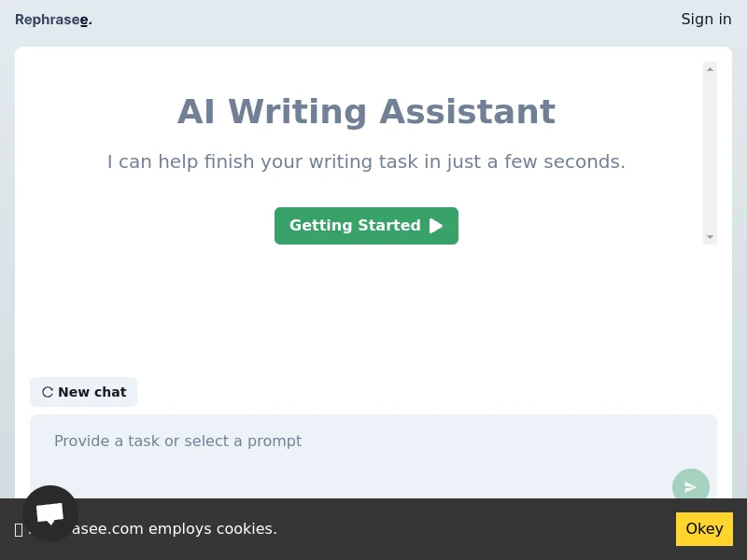747x560 pixels.
Task: Click the Rephrasee logo
Action: coord(53,20)
